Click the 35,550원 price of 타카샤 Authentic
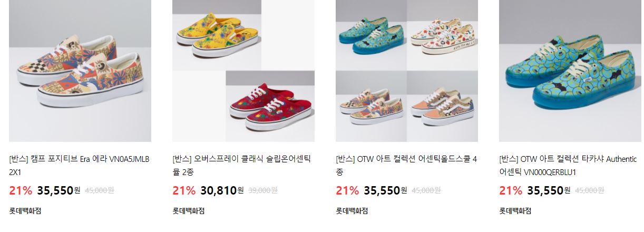 coord(549,190)
